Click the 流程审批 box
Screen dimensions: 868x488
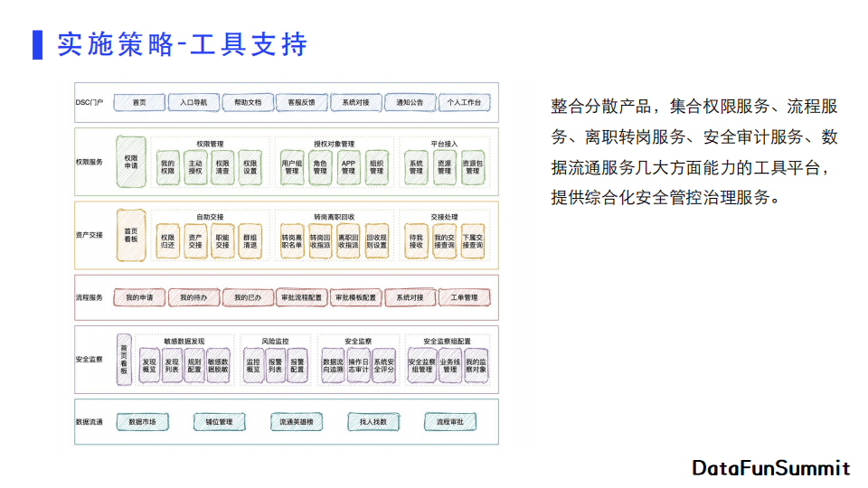[x=450, y=422]
